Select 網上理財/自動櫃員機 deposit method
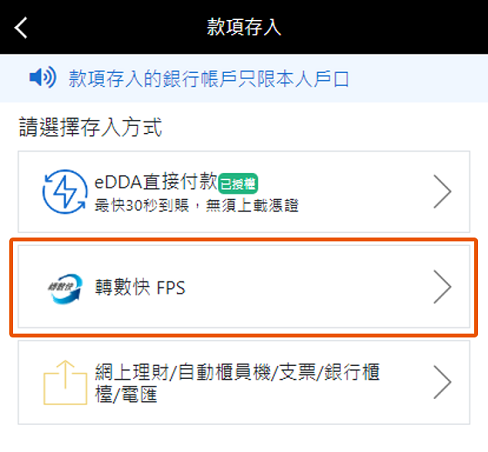 click(x=244, y=382)
